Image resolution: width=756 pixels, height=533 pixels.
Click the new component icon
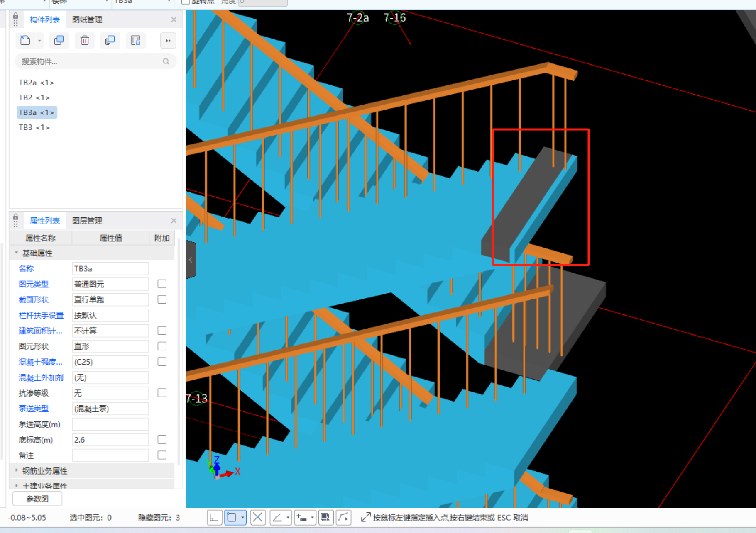pos(25,40)
